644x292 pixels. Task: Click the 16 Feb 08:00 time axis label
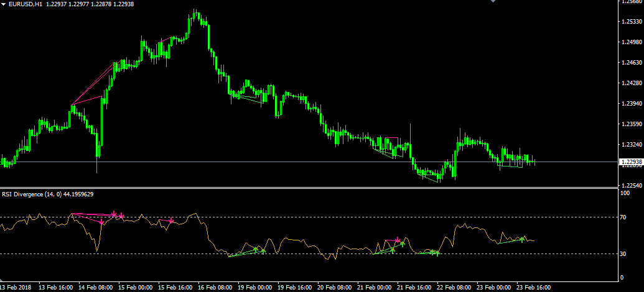[215, 288]
